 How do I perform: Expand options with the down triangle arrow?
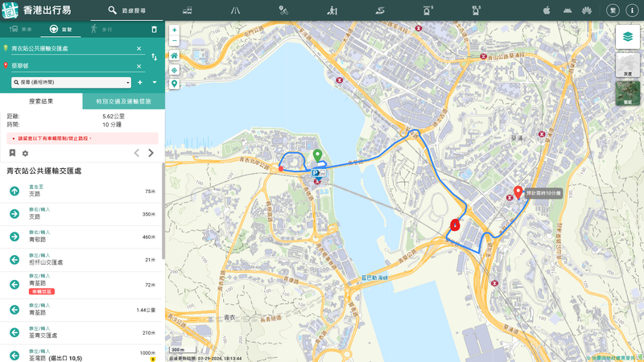[x=155, y=83]
